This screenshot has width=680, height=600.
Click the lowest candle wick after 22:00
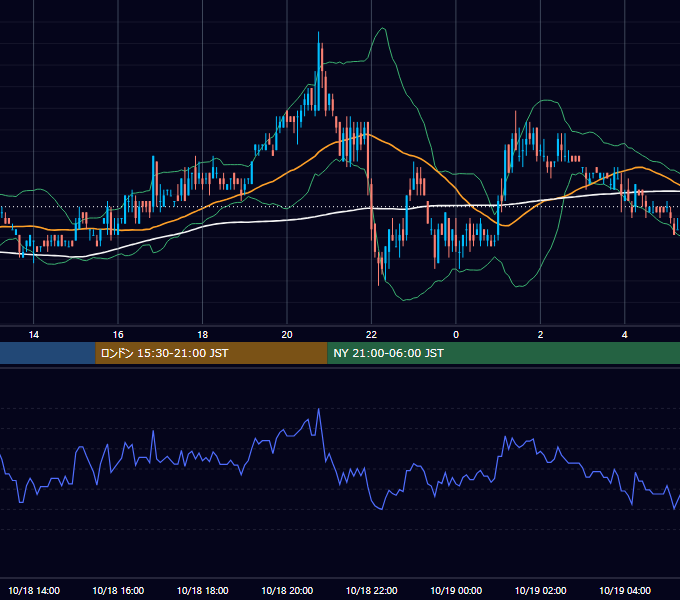(378, 269)
